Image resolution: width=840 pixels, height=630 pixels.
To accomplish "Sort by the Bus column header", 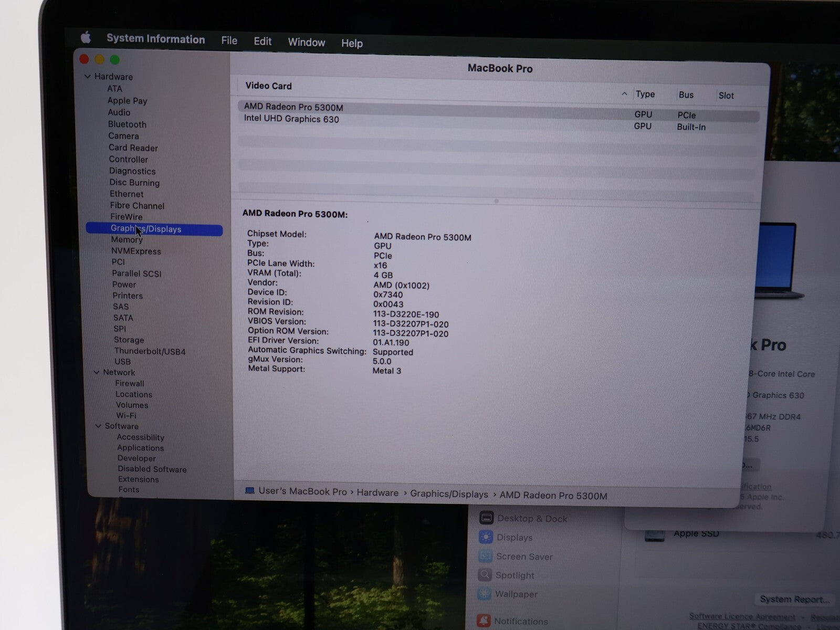I will point(686,95).
